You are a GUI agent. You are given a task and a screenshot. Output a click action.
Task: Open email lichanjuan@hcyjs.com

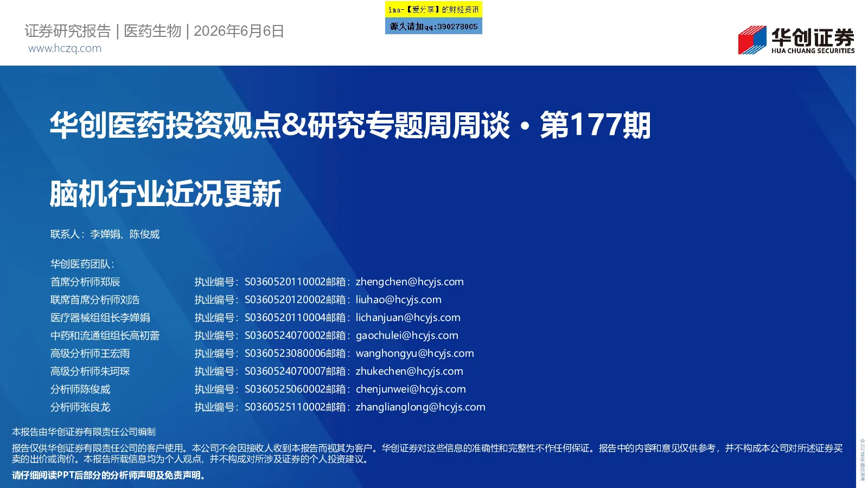click(408, 318)
